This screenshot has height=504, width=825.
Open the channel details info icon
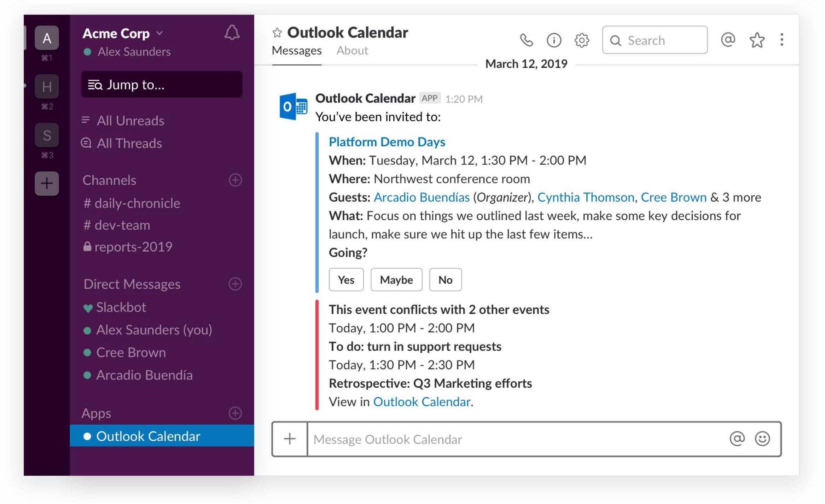click(554, 40)
